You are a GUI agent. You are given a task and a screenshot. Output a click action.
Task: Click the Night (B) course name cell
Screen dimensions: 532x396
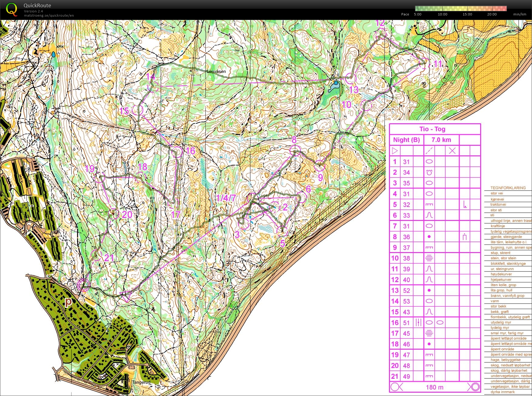(406, 140)
